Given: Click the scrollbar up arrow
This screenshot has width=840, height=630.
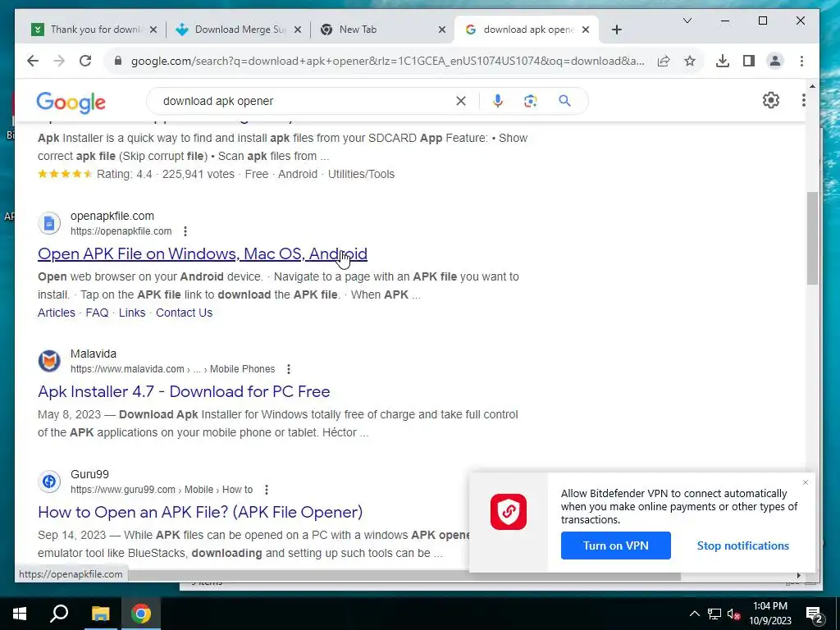Looking at the screenshot, I should (x=812, y=86).
